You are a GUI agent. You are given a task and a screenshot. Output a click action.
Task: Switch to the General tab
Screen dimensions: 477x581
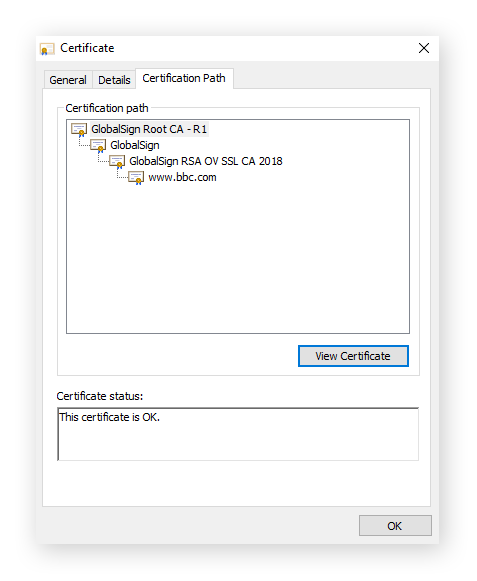pyautogui.click(x=68, y=80)
